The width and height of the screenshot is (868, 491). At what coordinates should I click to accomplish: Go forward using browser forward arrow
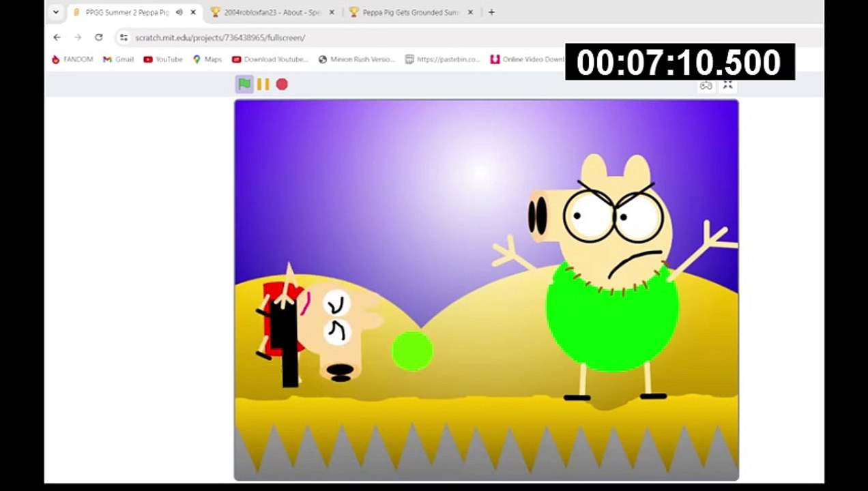coord(78,38)
